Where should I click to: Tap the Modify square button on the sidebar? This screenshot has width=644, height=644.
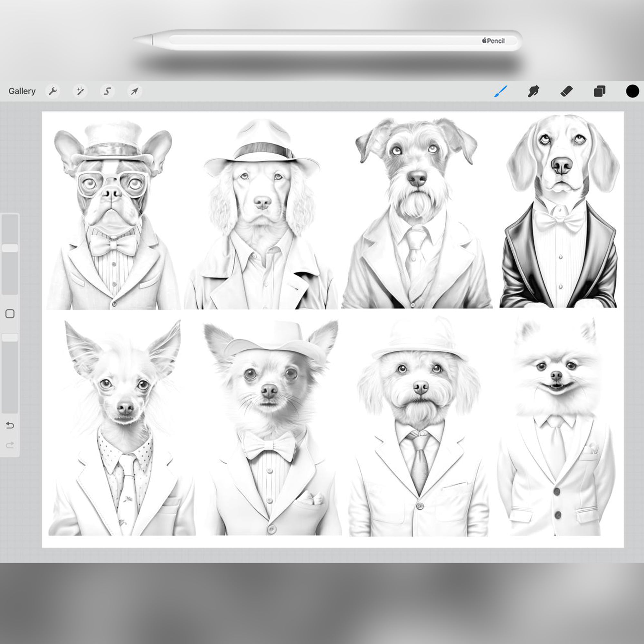(10, 314)
